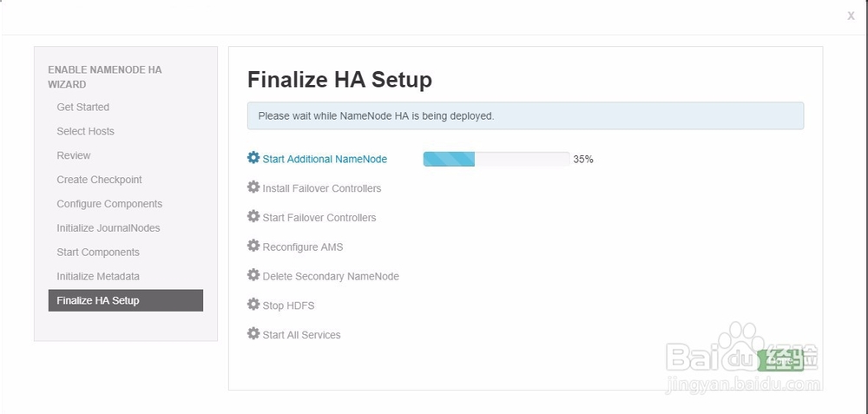Image resolution: width=868 pixels, height=414 pixels.
Task: Go to Get Started wizard step
Action: click(x=83, y=108)
